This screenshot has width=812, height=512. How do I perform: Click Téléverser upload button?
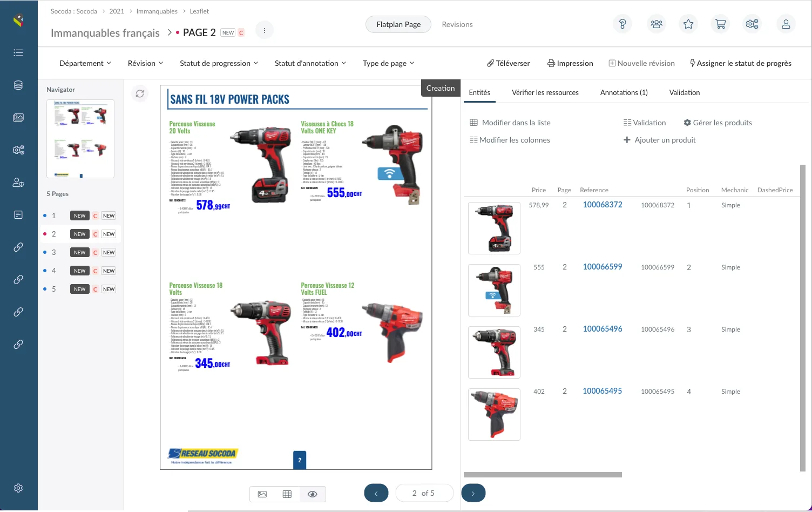point(509,63)
